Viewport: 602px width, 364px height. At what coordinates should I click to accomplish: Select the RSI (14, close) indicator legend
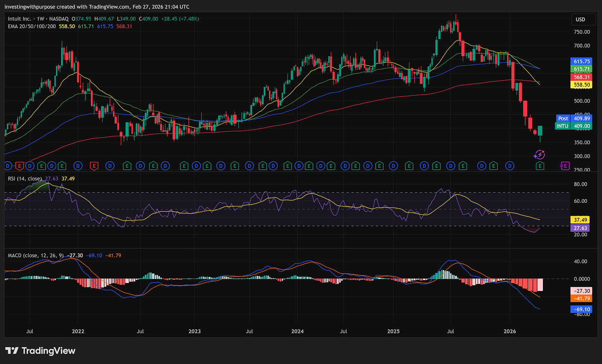(x=25, y=178)
